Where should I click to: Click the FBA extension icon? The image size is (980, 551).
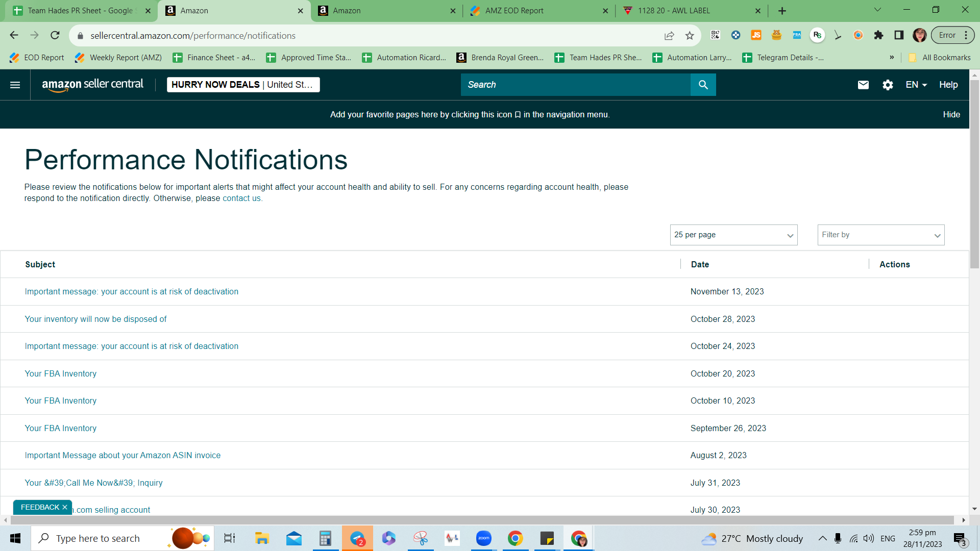coord(797,35)
